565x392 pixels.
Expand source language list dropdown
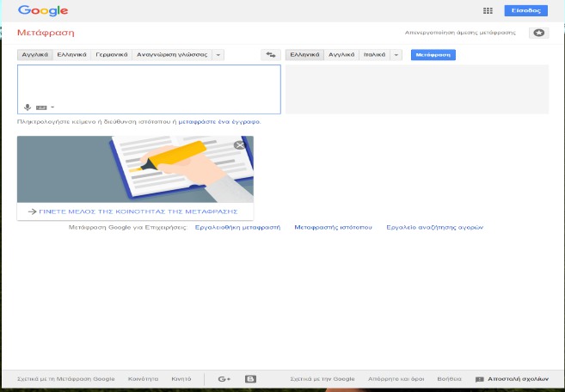218,55
